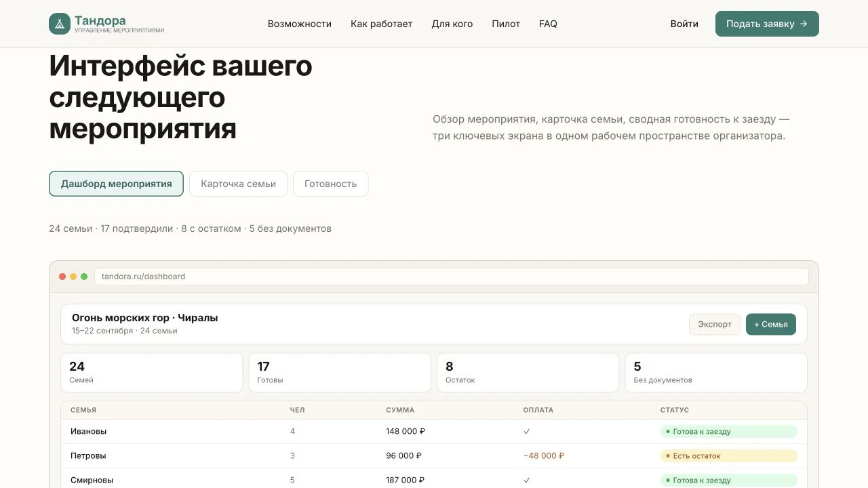
Task: Click the 15–22 сентября · 24 семьи subtitle
Action: click(125, 331)
